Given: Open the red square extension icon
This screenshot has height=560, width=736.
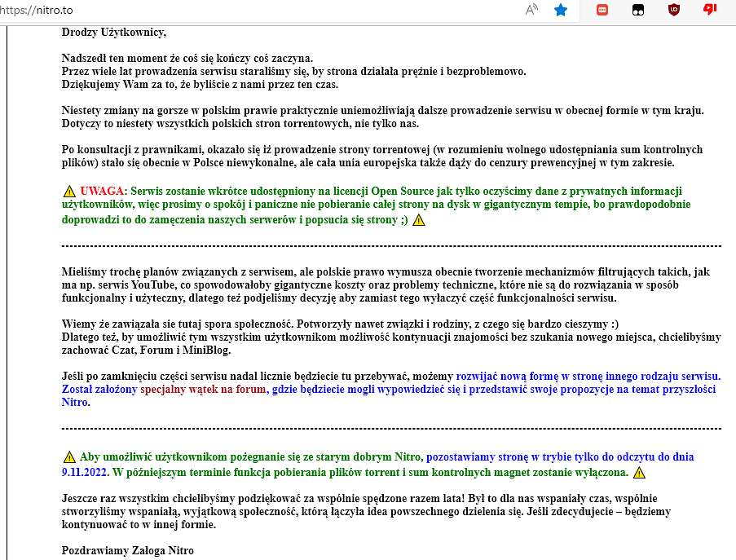Looking at the screenshot, I should tap(602, 10).
